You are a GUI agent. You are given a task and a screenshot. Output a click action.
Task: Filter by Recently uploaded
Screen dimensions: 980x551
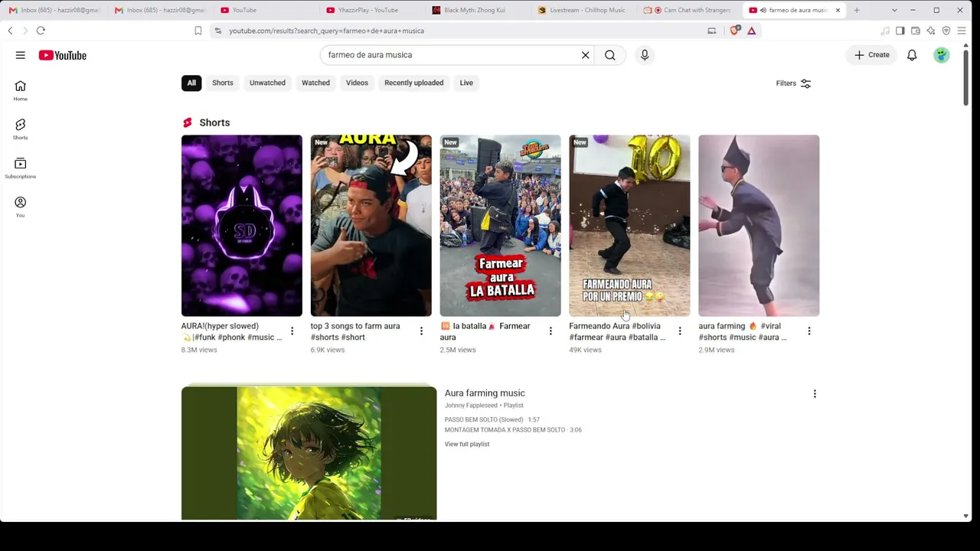click(x=413, y=83)
